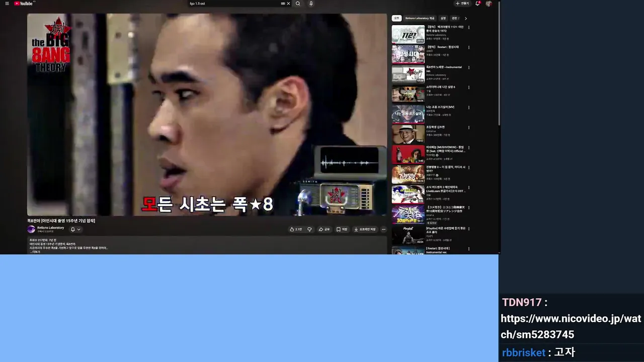The width and height of the screenshot is (644, 362).
Task: Open the '[Restart: 합성시대] Instrumental ver.' title
Action: 438,250
